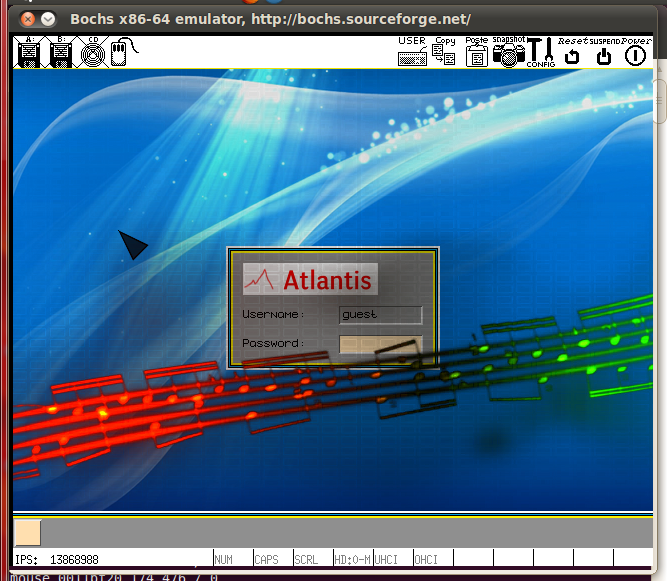Toggle mouse capture icon in toolbar
The image size is (667, 581).
124,52
